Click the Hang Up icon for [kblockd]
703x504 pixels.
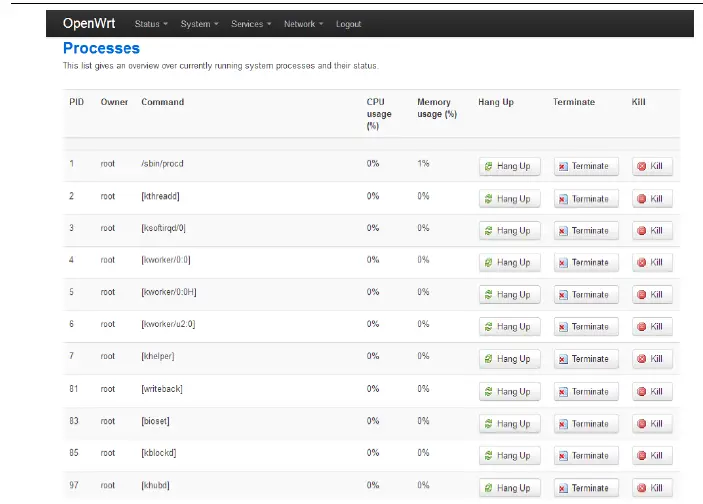pos(488,456)
